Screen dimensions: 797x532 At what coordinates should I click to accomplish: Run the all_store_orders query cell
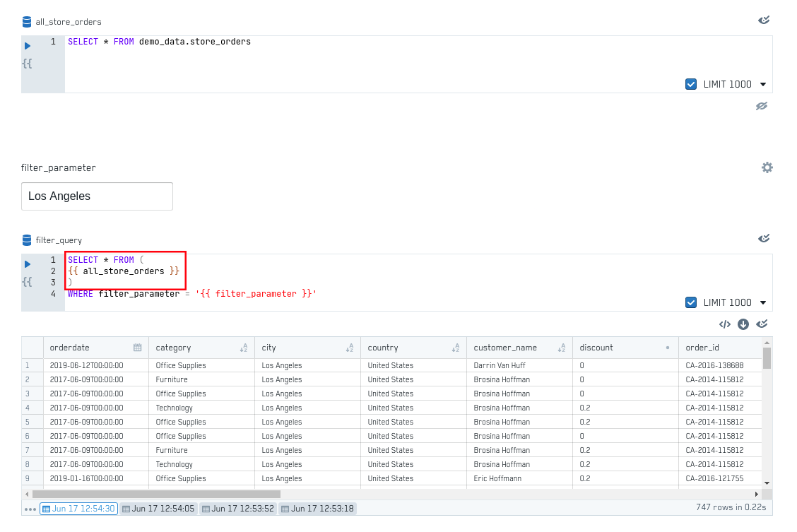(x=27, y=45)
